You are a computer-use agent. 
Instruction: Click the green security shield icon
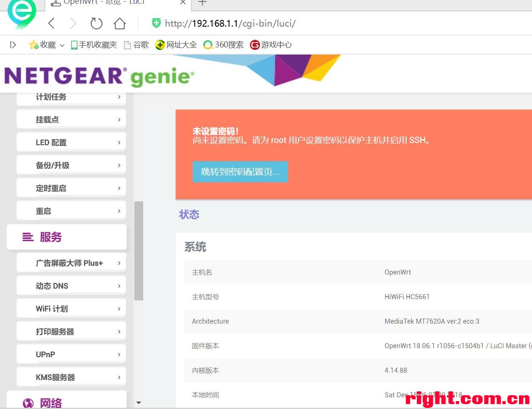[156, 23]
